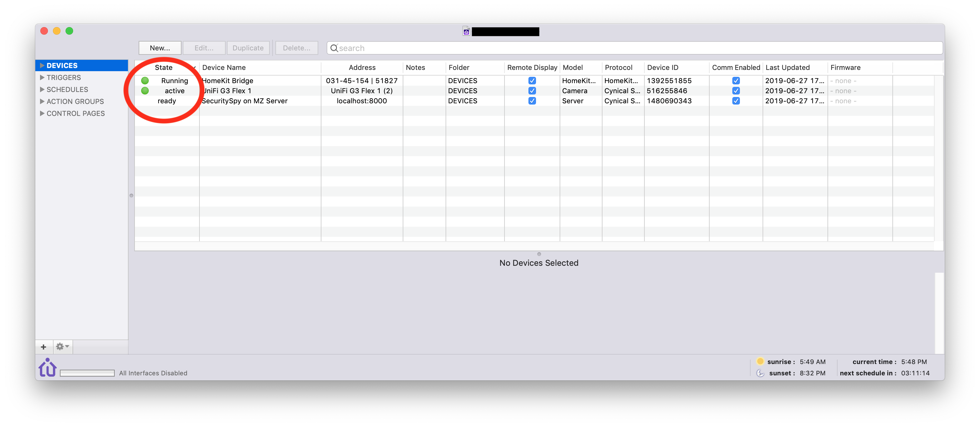The width and height of the screenshot is (980, 427).
Task: Click the document icon in title bar
Action: [x=466, y=31]
